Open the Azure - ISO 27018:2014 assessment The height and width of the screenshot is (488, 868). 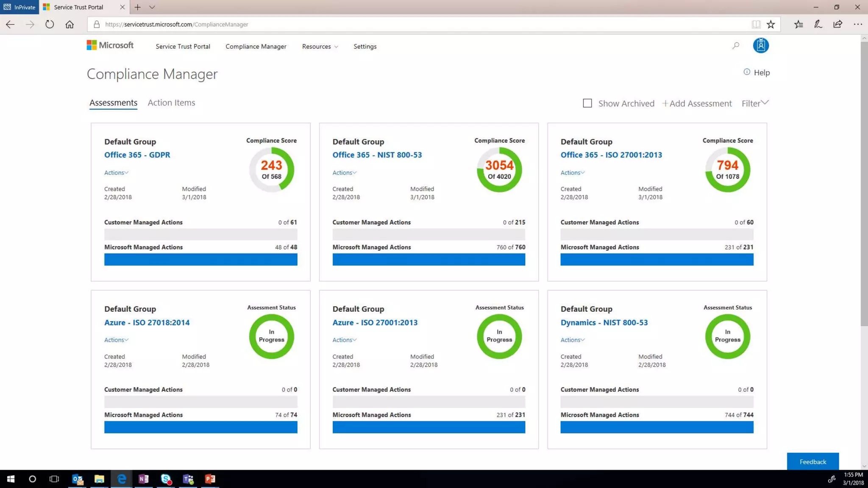pos(147,323)
